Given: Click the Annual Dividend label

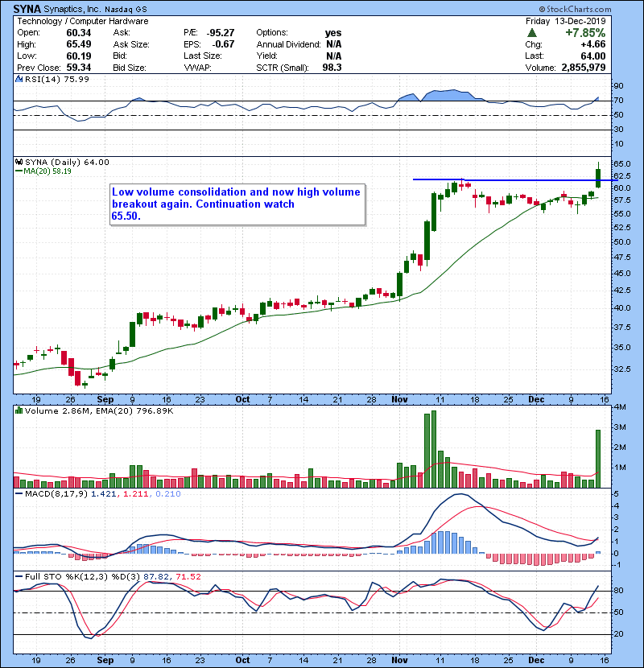Looking at the screenshot, I should click(288, 44).
